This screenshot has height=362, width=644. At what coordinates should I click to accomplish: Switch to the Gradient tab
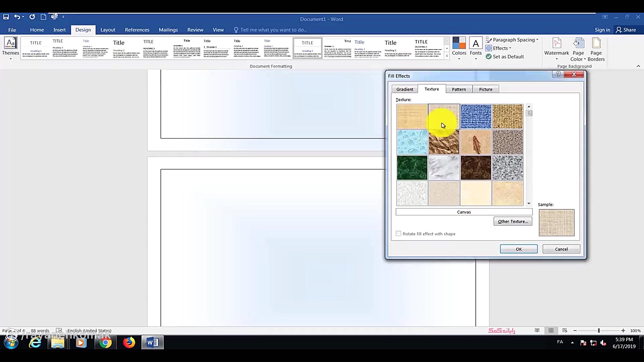pyautogui.click(x=405, y=89)
